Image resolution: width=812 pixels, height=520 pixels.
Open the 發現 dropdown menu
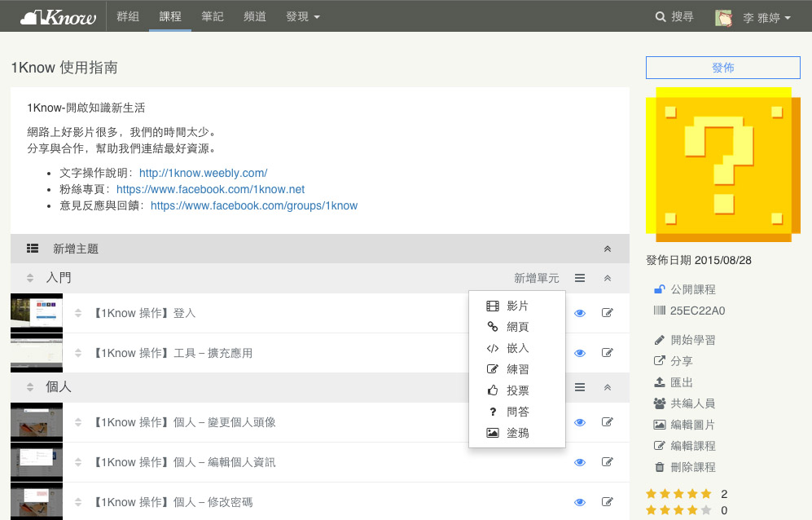coord(303,16)
